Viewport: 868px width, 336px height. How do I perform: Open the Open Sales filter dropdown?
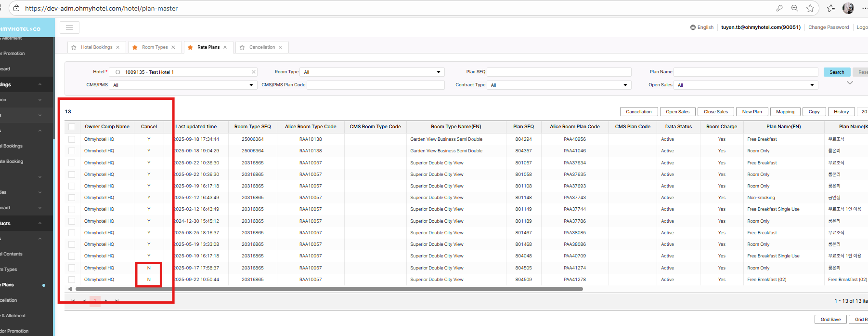point(746,85)
